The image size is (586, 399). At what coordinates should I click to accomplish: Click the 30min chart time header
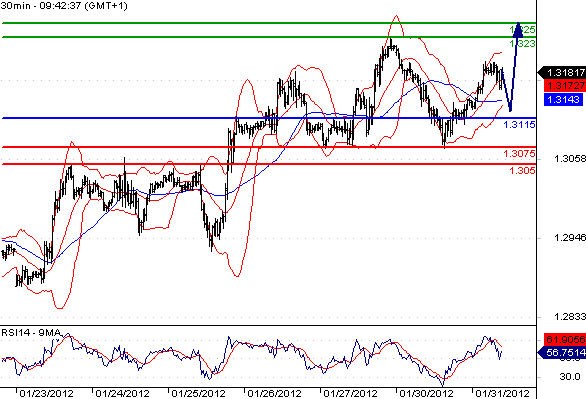[64, 6]
